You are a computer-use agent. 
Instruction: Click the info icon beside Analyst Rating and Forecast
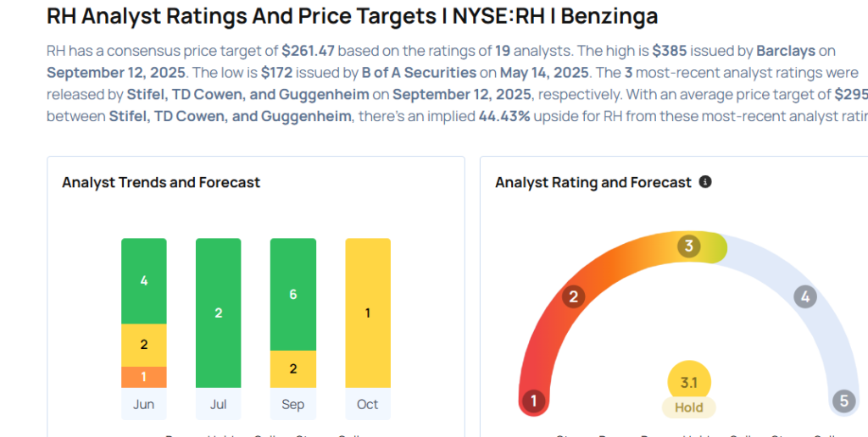[705, 182]
